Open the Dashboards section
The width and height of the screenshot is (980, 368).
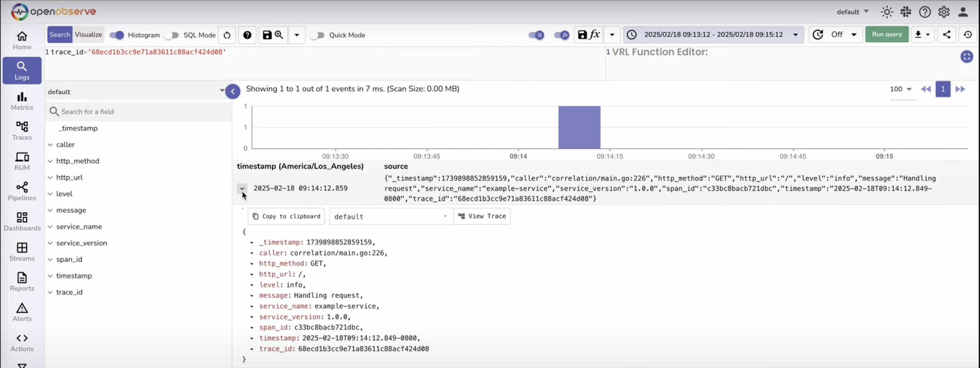pos(22,221)
